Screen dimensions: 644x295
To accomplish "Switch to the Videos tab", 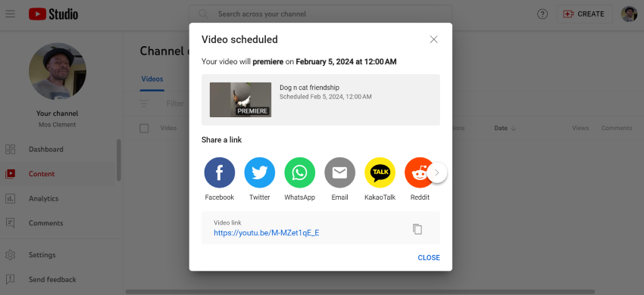I will pos(152,79).
